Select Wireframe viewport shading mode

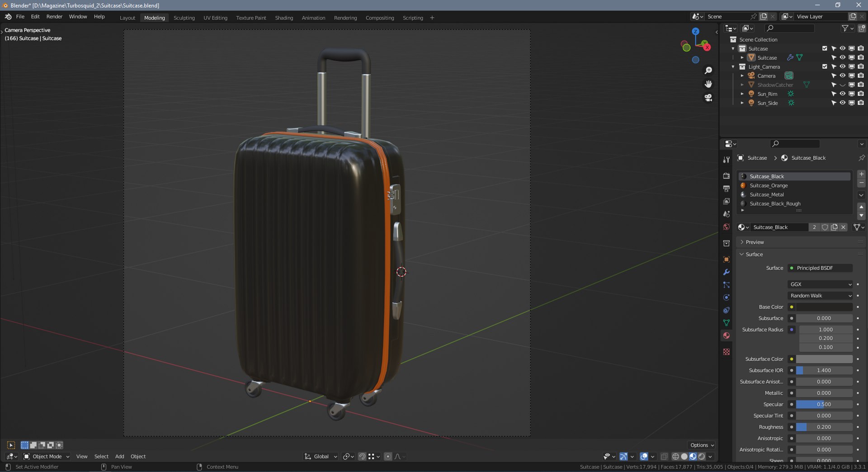(675, 457)
